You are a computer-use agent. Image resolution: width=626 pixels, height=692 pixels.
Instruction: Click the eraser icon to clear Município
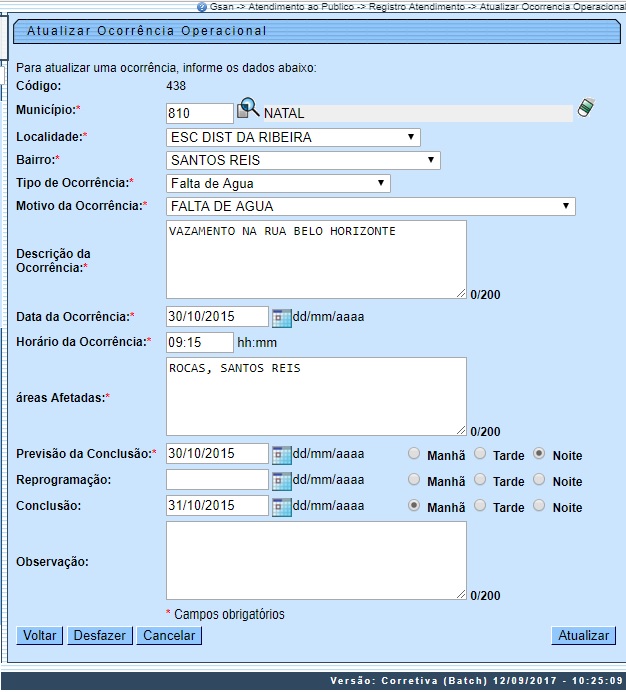tap(586, 108)
